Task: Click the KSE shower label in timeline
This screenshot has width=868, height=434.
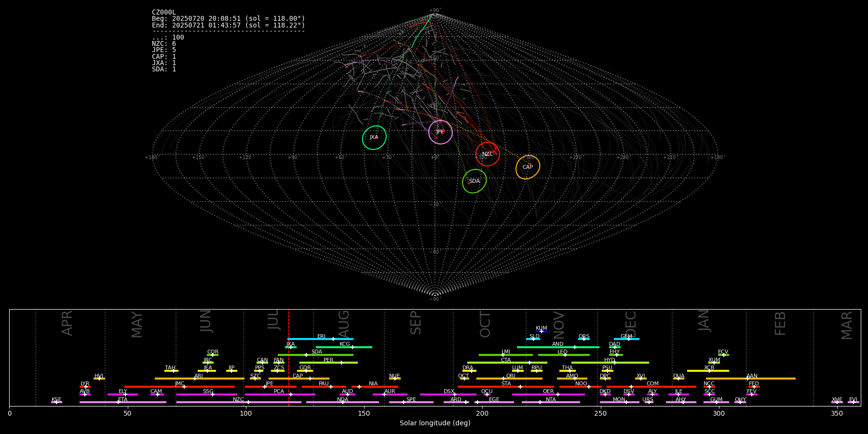Action: (56, 400)
